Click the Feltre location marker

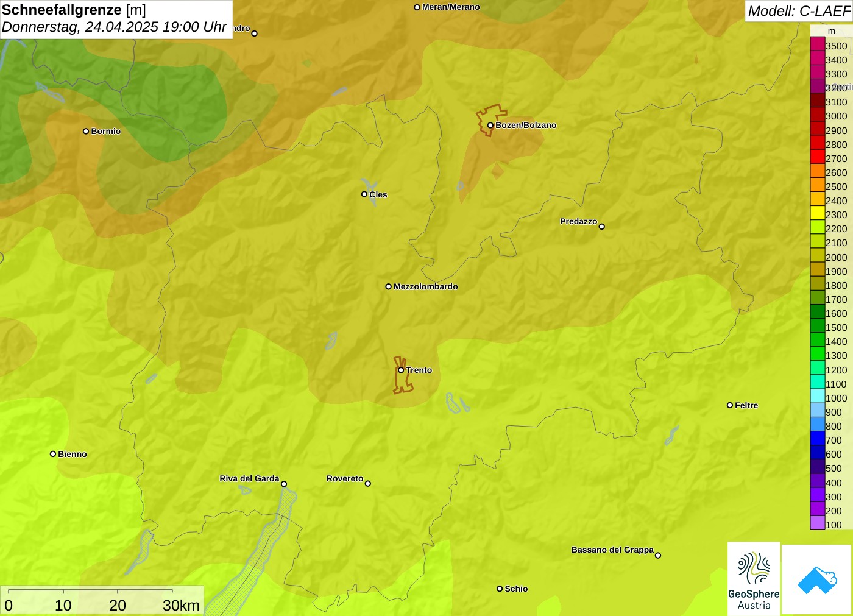pos(730,405)
